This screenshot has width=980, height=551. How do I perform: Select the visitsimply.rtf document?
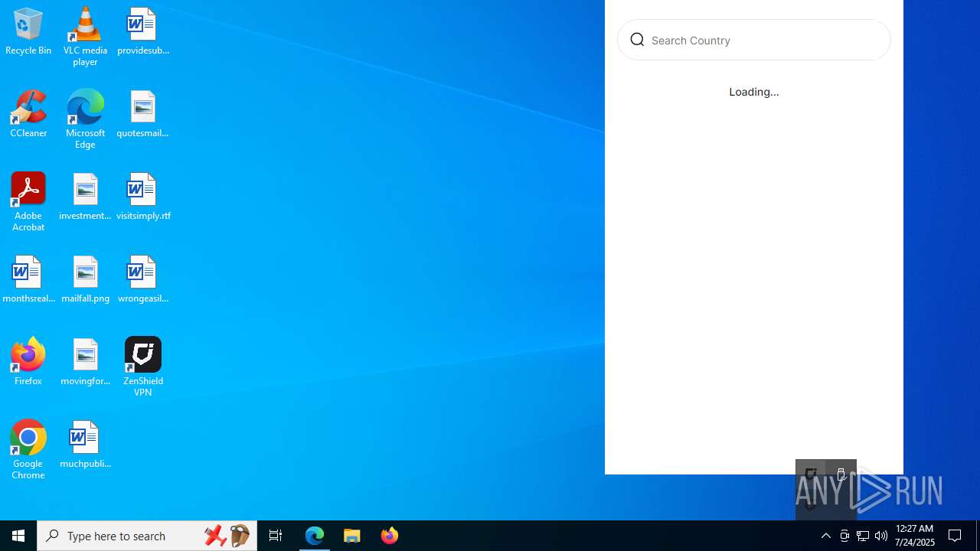(142, 197)
